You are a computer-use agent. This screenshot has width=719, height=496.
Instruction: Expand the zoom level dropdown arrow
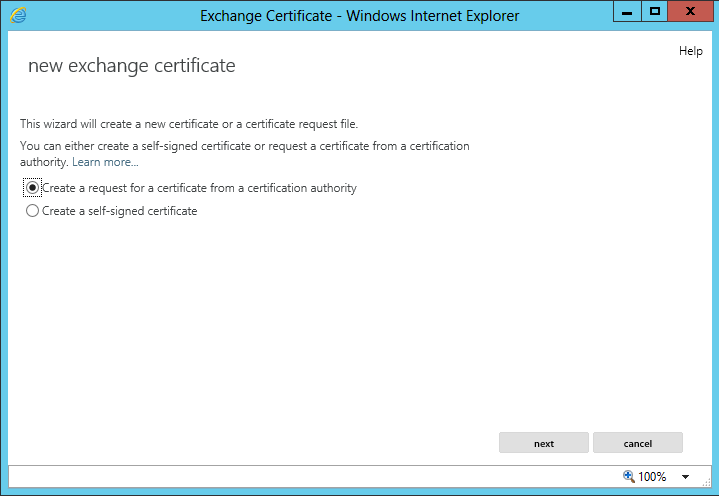[x=685, y=477]
